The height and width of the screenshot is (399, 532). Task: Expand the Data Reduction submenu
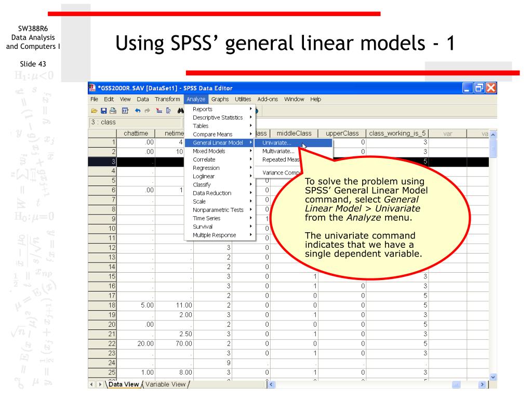click(220, 193)
